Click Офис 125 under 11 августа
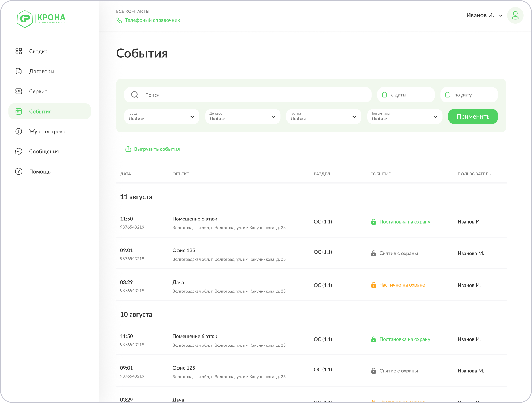 pos(184,250)
